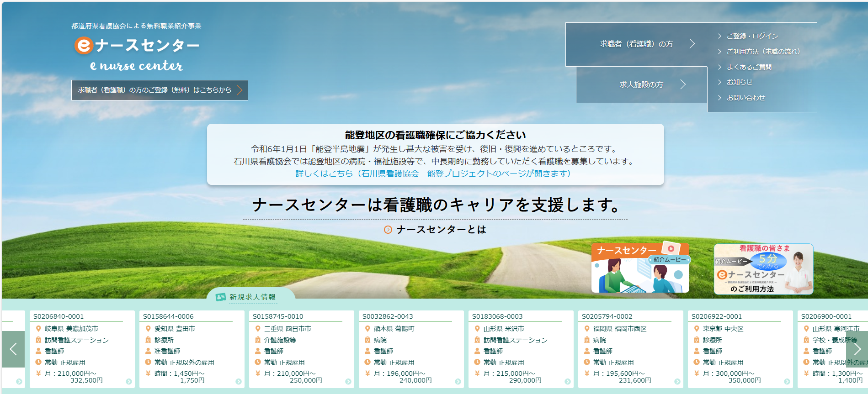Click arrow icon on job card S0205794-0002
This screenshot has width=868, height=394.
677,382
